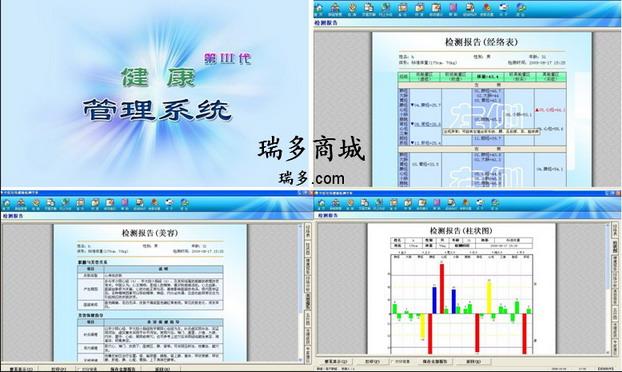Click the last globe icon in beauty report toolbar

pyautogui.click(x=184, y=203)
